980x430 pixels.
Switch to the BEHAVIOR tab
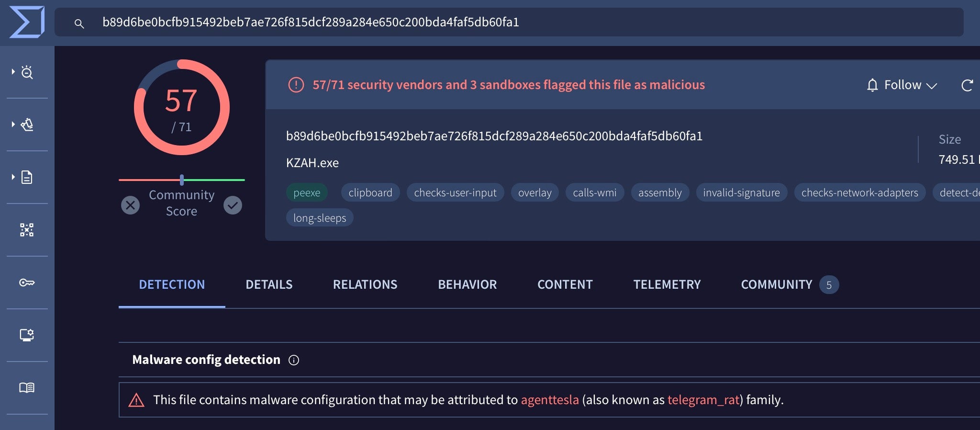(467, 284)
